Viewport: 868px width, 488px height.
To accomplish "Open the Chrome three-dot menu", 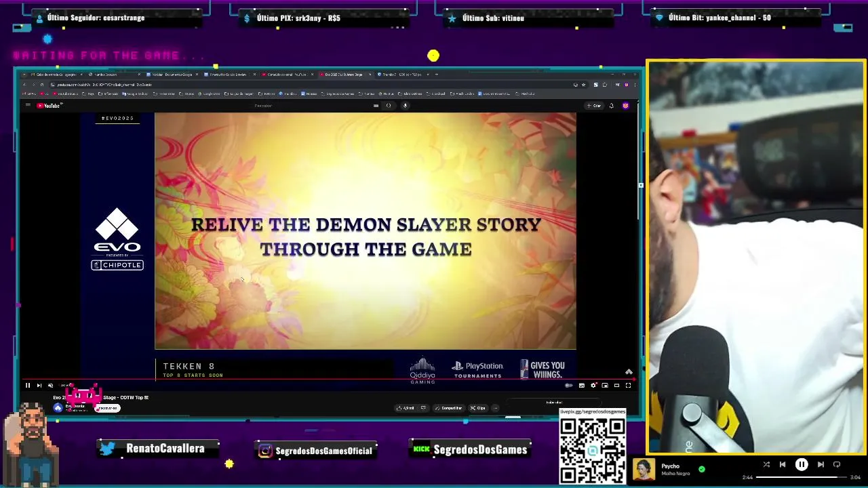I will (x=635, y=85).
